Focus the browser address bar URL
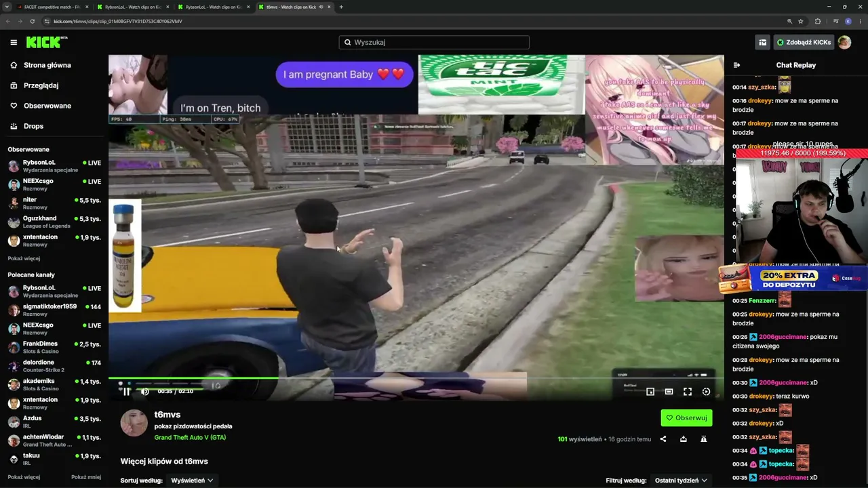The height and width of the screenshot is (488, 868). click(x=118, y=21)
